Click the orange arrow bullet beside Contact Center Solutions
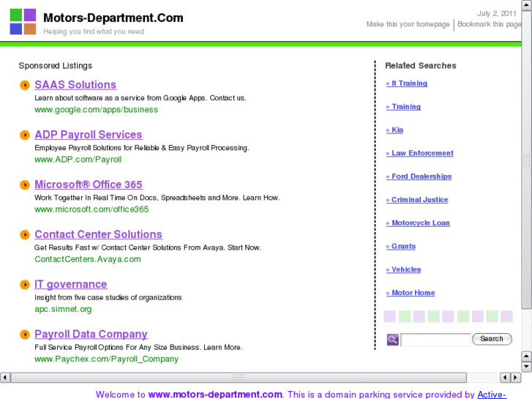The image size is (532, 399). [x=25, y=235]
